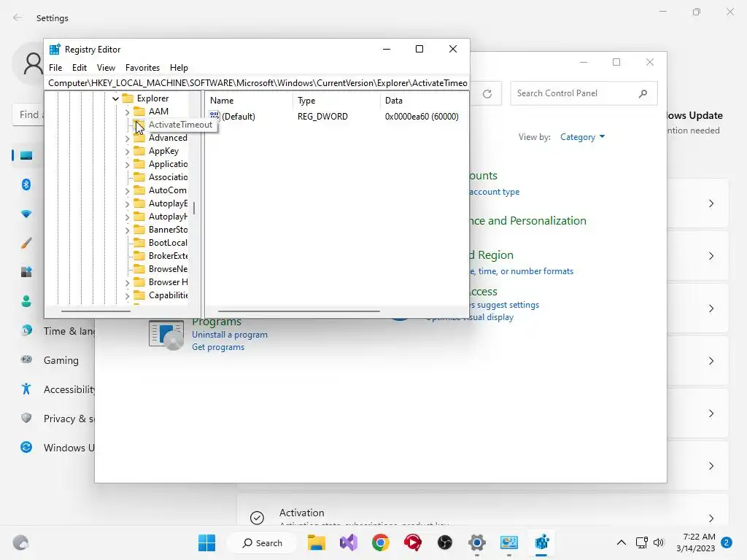Open OBS Studio from taskbar
Screen dimensions: 747x560
click(x=444, y=542)
